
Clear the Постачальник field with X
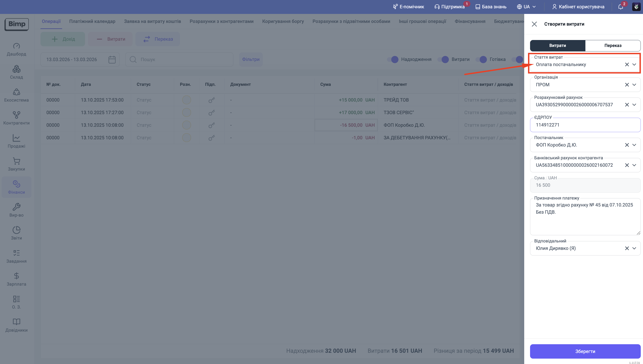click(627, 145)
